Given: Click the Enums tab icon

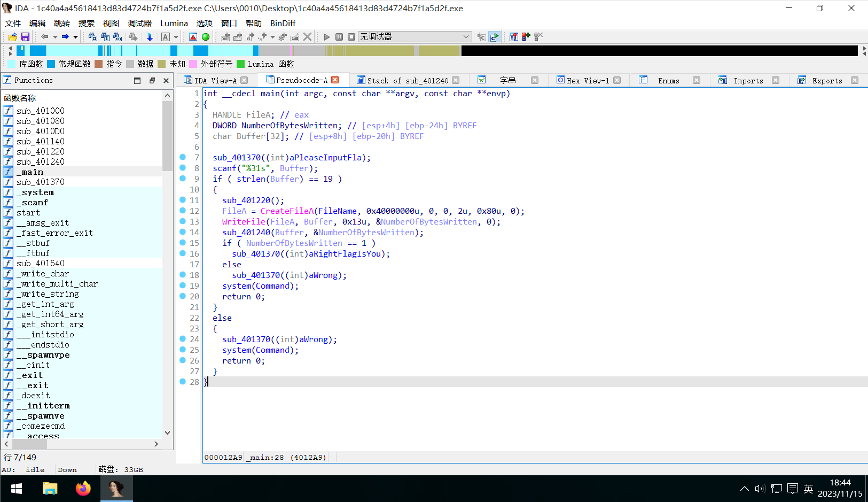Looking at the screenshot, I should (x=643, y=80).
